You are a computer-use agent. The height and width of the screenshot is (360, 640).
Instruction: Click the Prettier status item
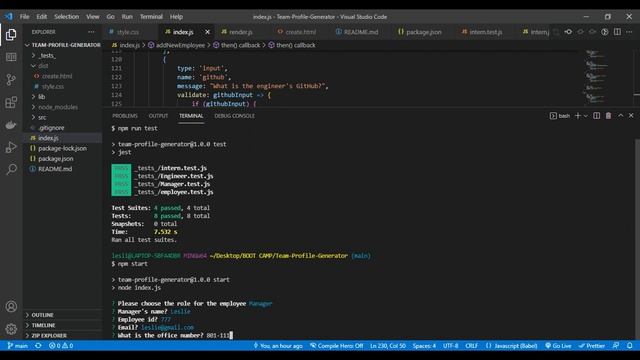point(591,346)
